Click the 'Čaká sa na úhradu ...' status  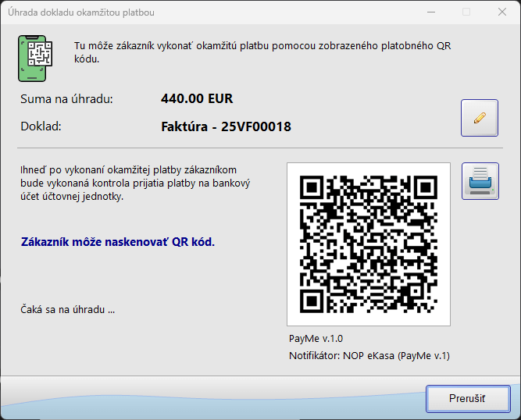[67, 309]
